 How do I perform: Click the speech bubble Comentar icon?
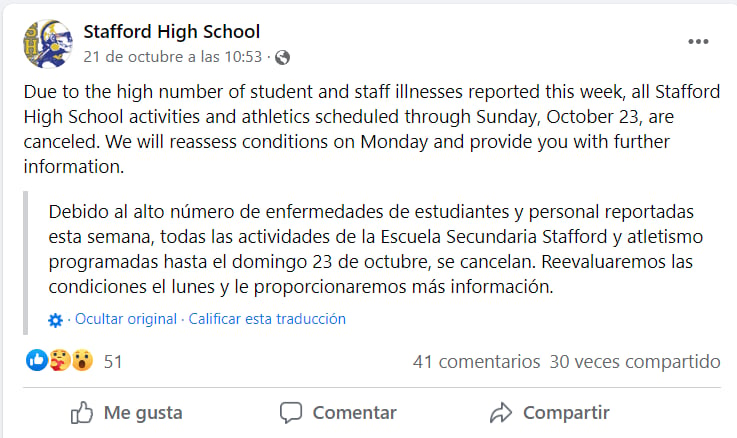(291, 413)
